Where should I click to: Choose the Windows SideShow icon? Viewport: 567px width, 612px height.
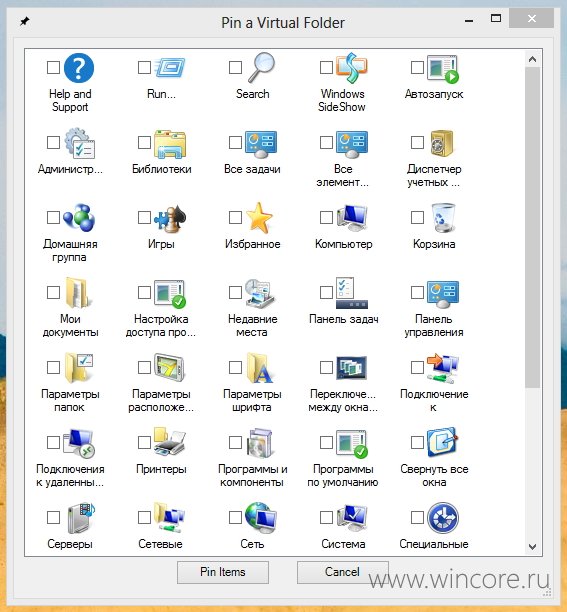352,68
